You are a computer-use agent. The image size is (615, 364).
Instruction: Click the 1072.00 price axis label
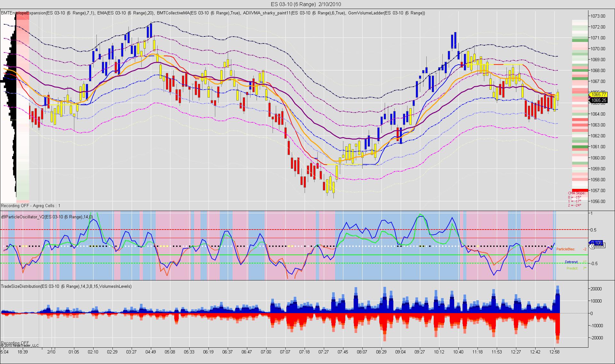click(x=598, y=27)
